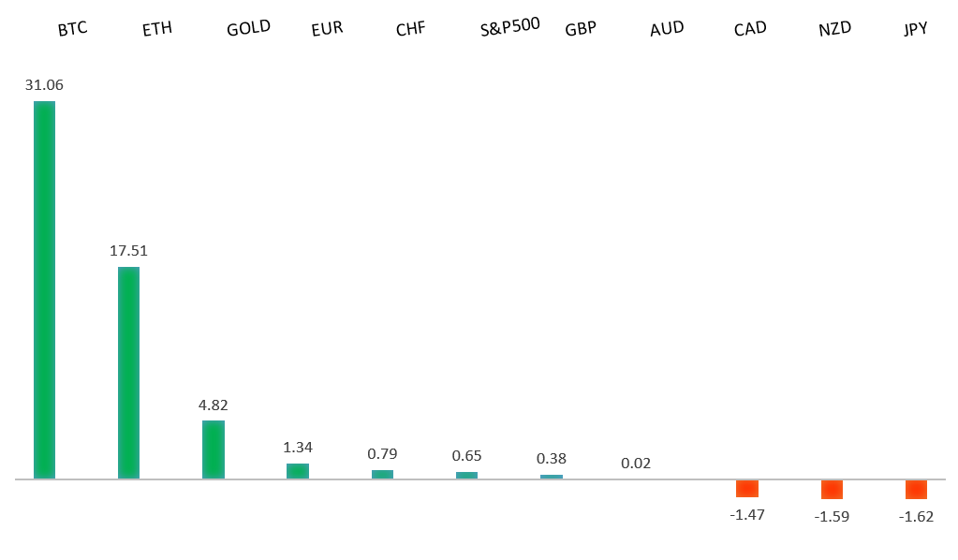Select the S&P500 axis label
958x560 pixels.
pos(509,26)
